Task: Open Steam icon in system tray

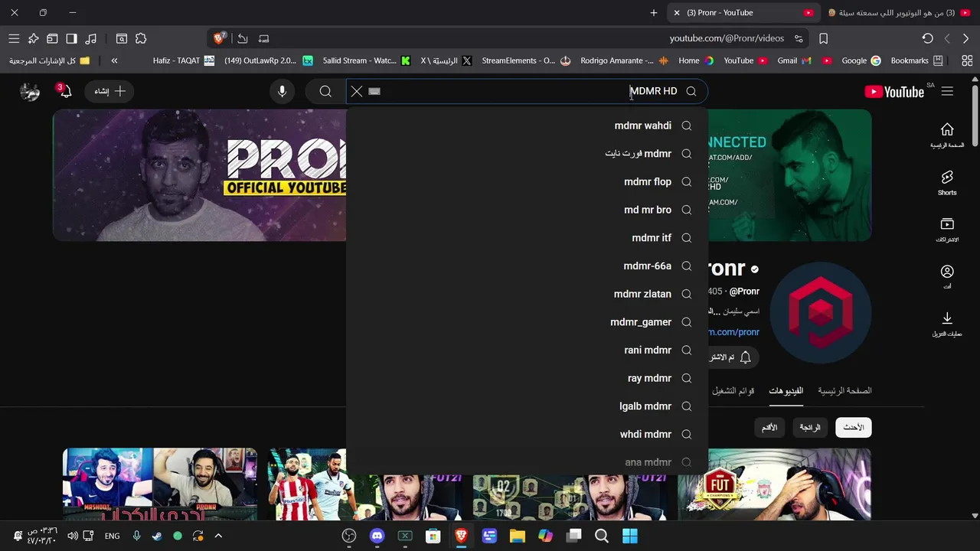Action: (157, 536)
